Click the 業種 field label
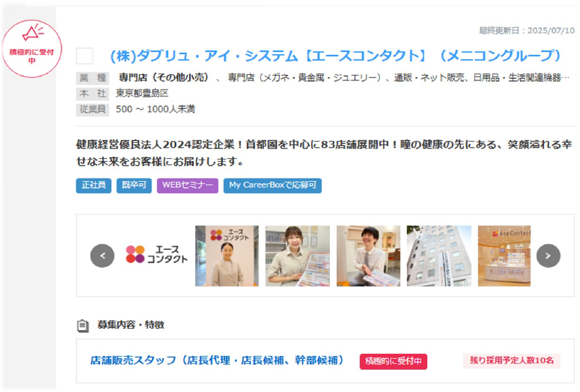 coord(92,78)
